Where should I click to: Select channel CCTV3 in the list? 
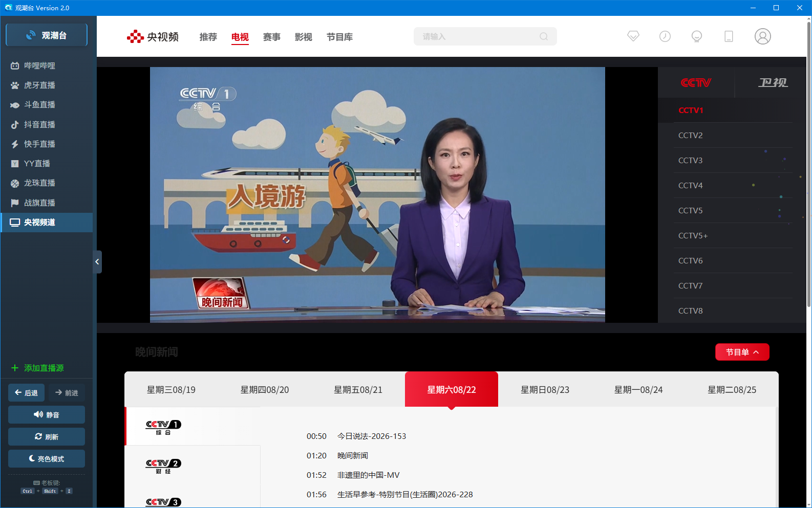point(733,161)
